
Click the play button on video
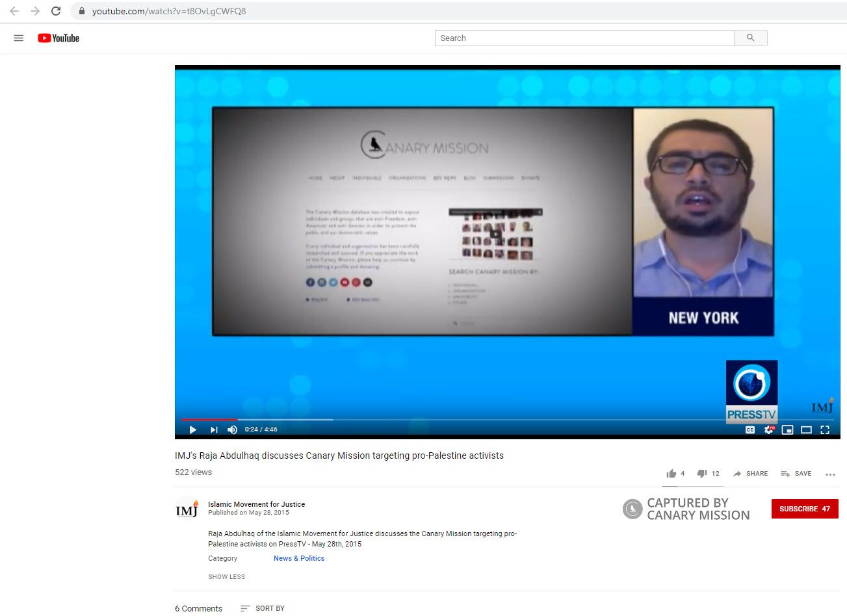click(x=192, y=430)
